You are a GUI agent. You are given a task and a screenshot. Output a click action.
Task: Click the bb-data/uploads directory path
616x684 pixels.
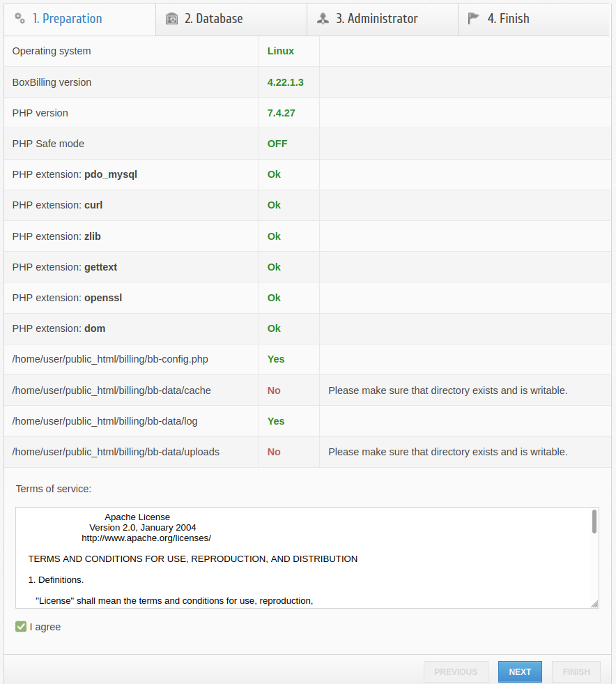coord(116,452)
